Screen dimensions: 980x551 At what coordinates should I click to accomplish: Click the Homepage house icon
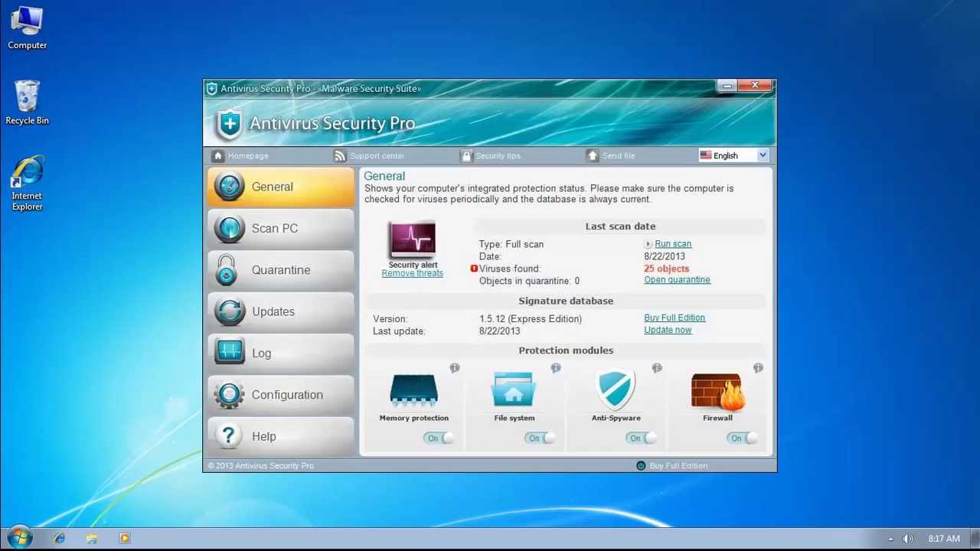218,155
